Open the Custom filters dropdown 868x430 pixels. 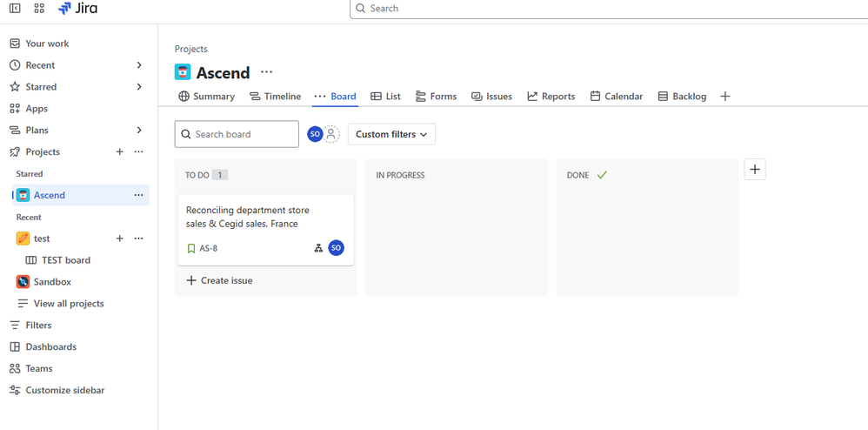point(391,134)
